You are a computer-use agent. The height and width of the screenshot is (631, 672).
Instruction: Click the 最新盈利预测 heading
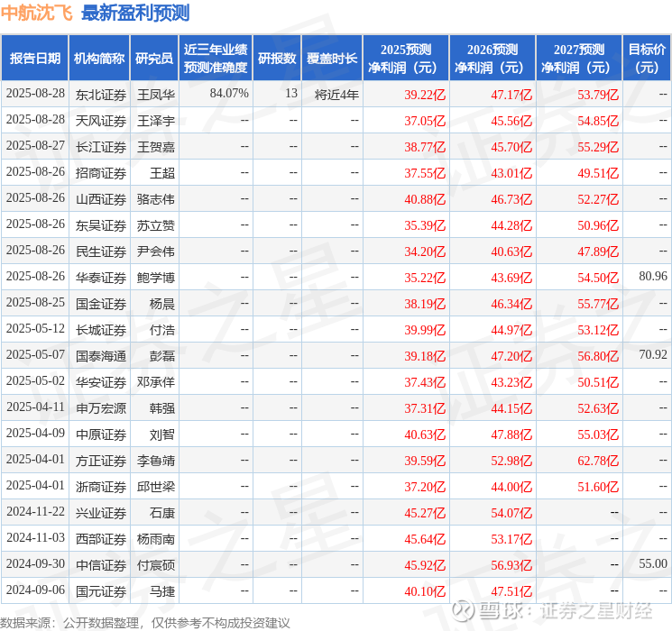(x=135, y=13)
